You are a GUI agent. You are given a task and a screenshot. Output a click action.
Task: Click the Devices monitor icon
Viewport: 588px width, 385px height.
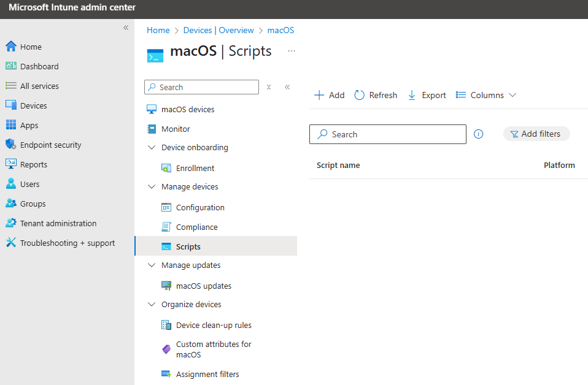pyautogui.click(x=11, y=105)
